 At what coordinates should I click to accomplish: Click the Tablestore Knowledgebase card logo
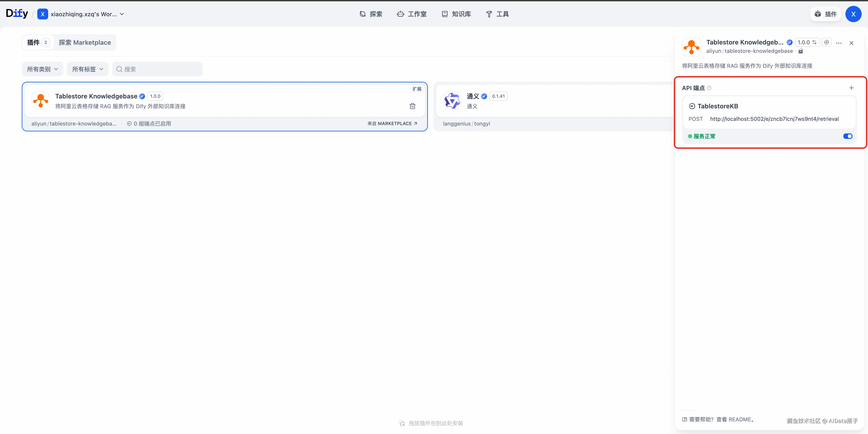tap(41, 100)
